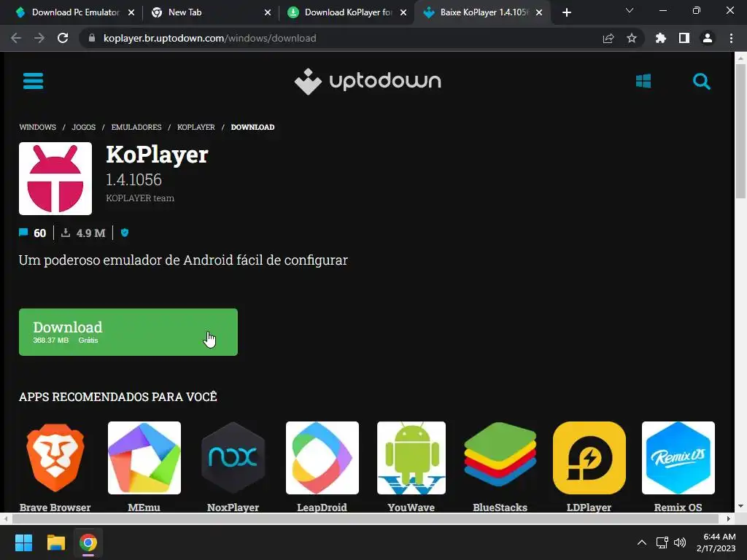Click 'APPS RECOMENDADOS PARA VOCÊ' heading
The height and width of the screenshot is (560, 747).
tap(118, 397)
